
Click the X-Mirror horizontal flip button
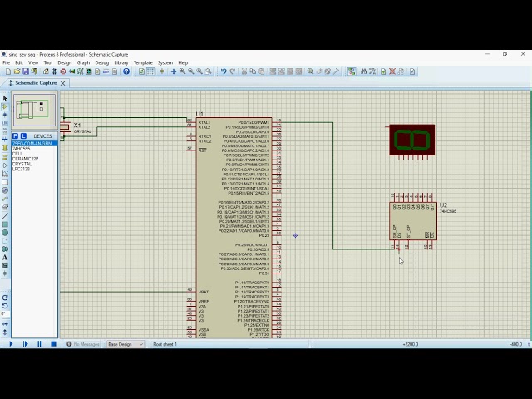(5, 324)
